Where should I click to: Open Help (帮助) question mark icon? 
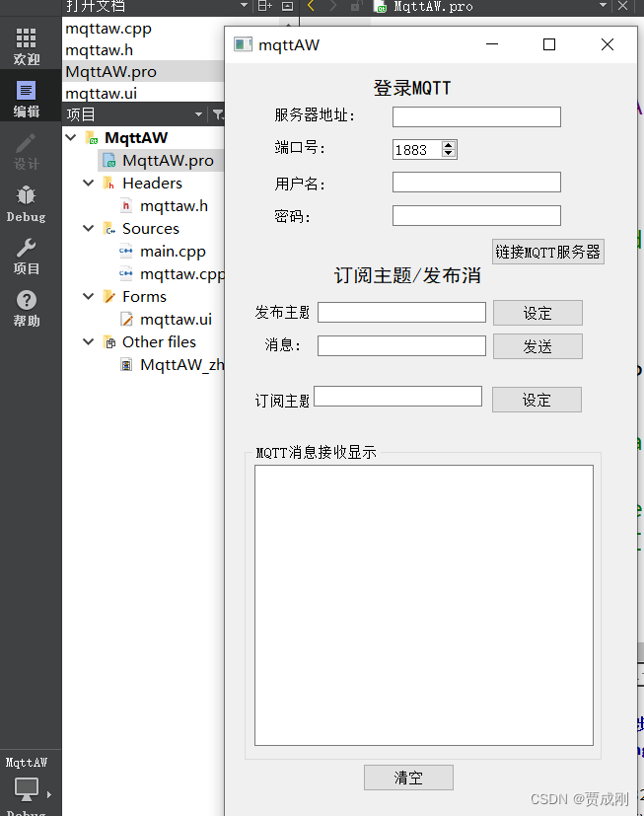click(x=26, y=300)
